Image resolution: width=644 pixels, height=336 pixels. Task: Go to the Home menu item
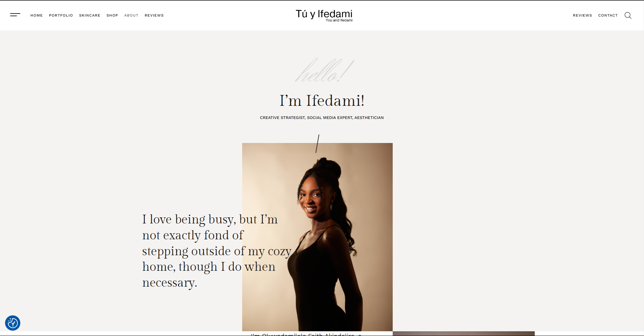click(37, 16)
